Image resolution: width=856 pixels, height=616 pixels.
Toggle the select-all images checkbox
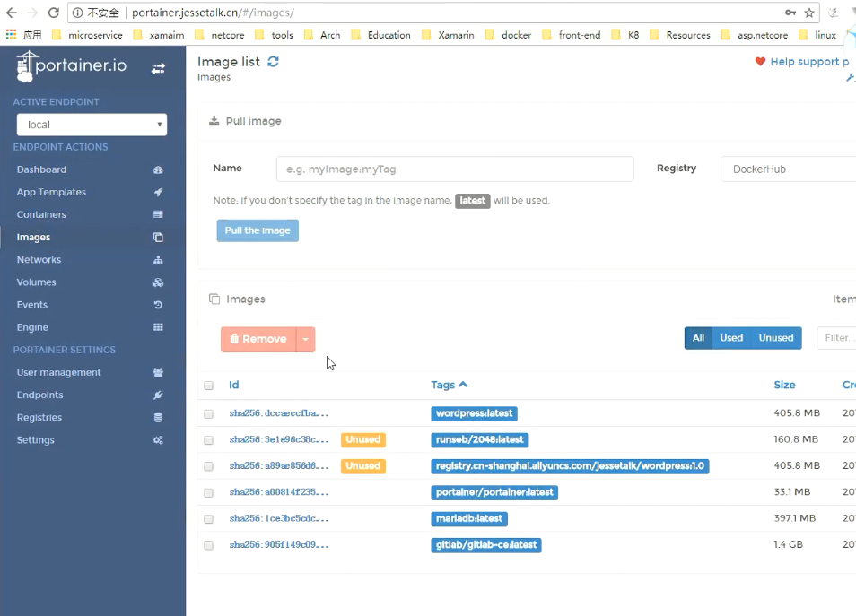(208, 386)
